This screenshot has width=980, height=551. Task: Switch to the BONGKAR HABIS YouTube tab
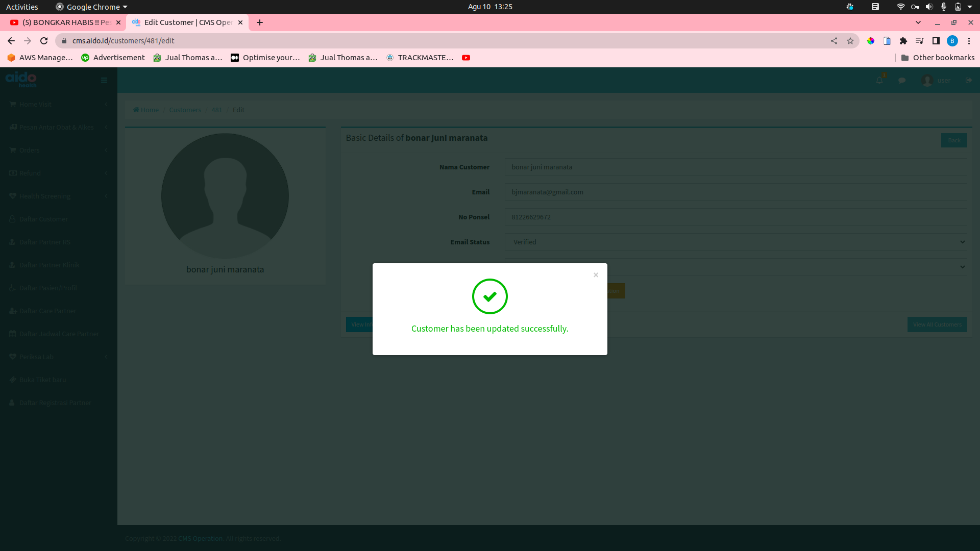pos(61,22)
